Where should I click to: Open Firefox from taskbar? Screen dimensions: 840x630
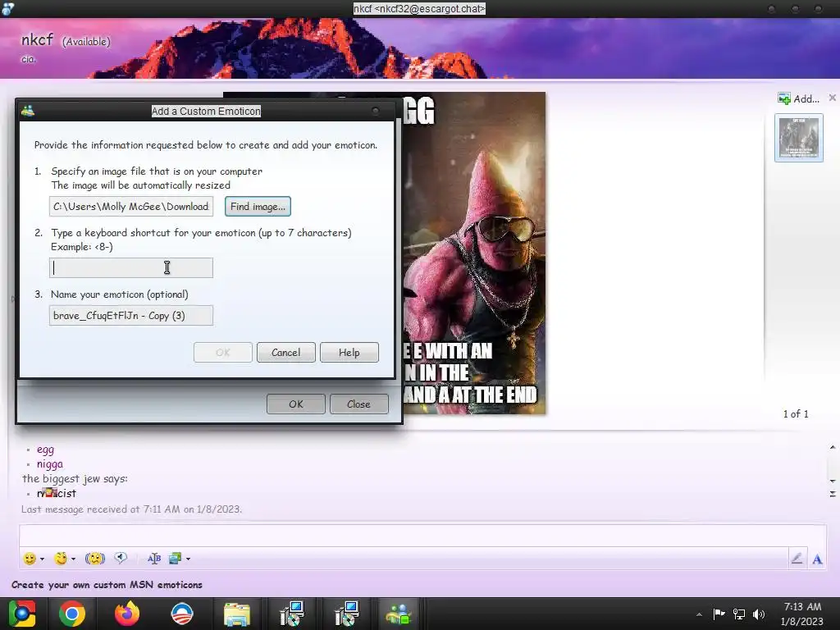coord(127,614)
